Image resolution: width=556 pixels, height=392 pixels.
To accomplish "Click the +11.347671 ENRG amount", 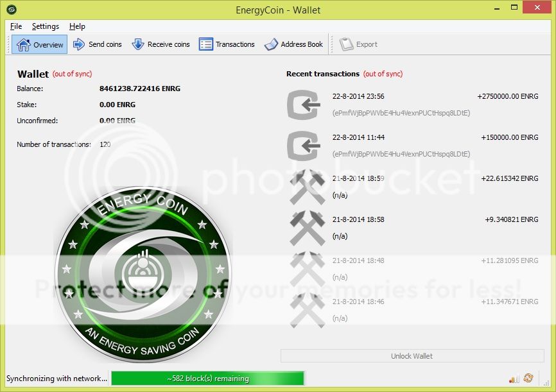I will pyautogui.click(x=510, y=302).
